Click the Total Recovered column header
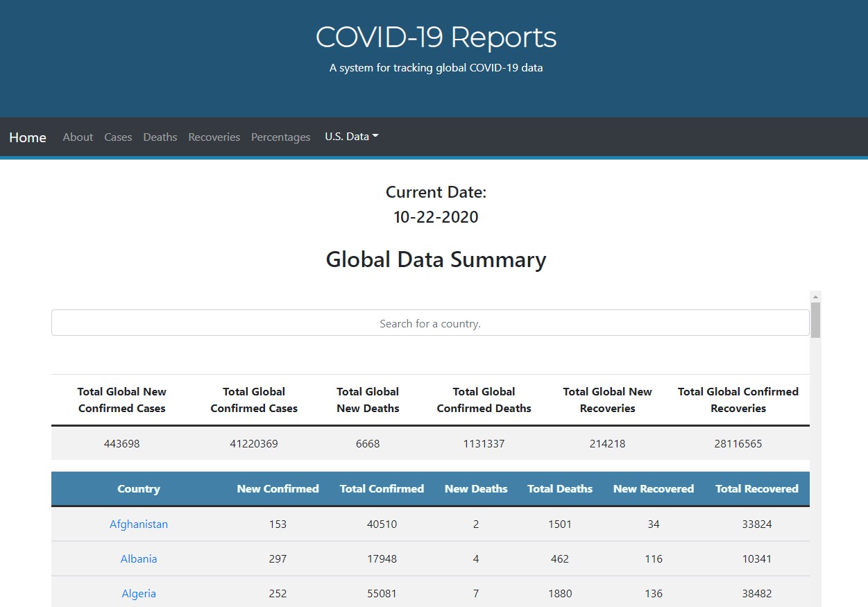Image resolution: width=868 pixels, height=607 pixels. point(757,489)
